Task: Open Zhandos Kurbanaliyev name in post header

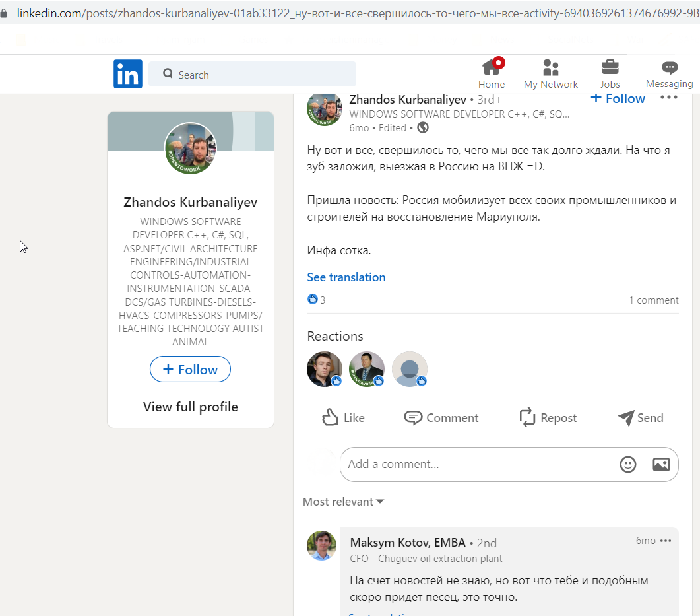Action: tap(408, 100)
